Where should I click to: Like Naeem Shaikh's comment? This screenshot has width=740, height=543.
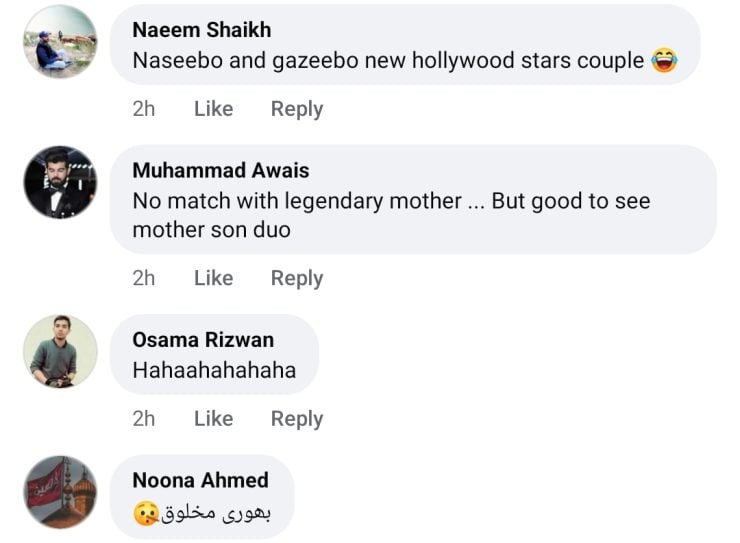[x=213, y=109]
